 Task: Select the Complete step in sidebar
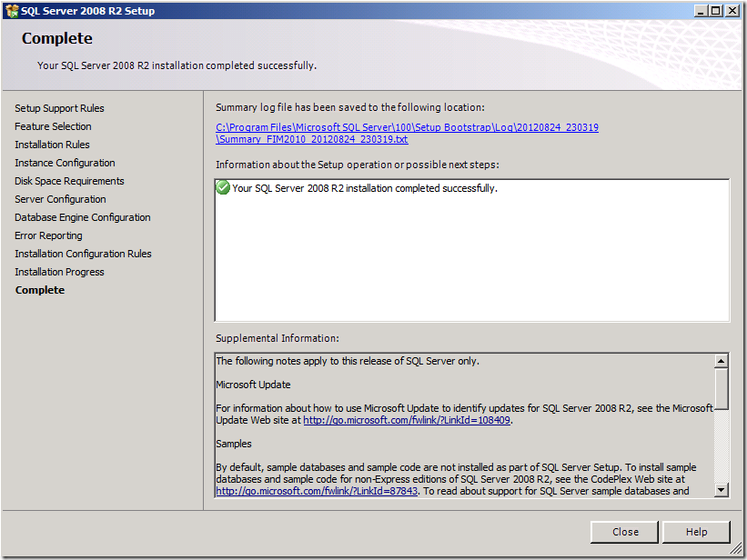(x=39, y=290)
